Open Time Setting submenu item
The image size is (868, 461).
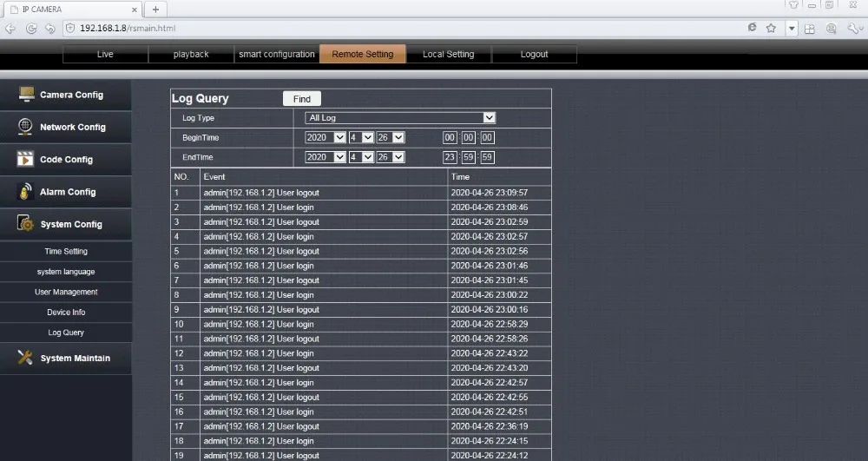tap(66, 251)
